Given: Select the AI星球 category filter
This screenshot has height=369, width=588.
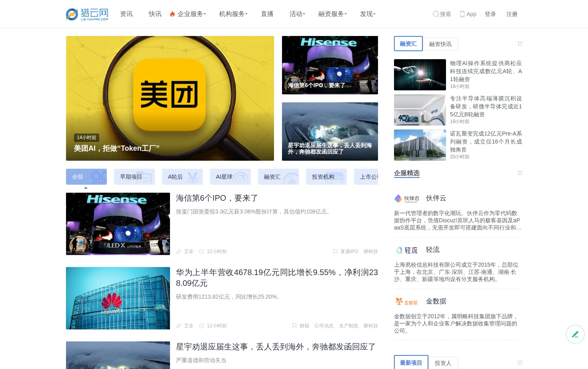Looking at the screenshot, I should pos(230,177).
